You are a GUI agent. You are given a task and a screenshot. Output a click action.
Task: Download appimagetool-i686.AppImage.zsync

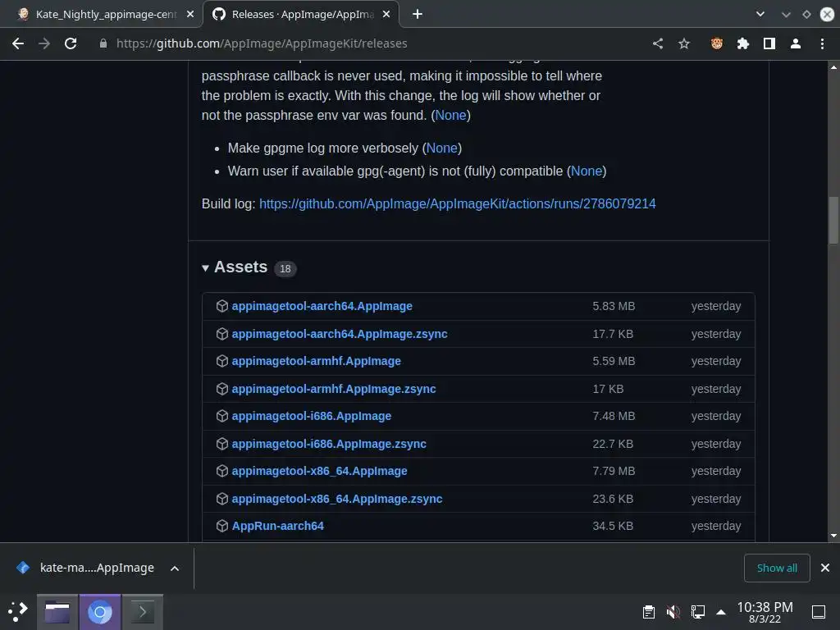click(329, 444)
